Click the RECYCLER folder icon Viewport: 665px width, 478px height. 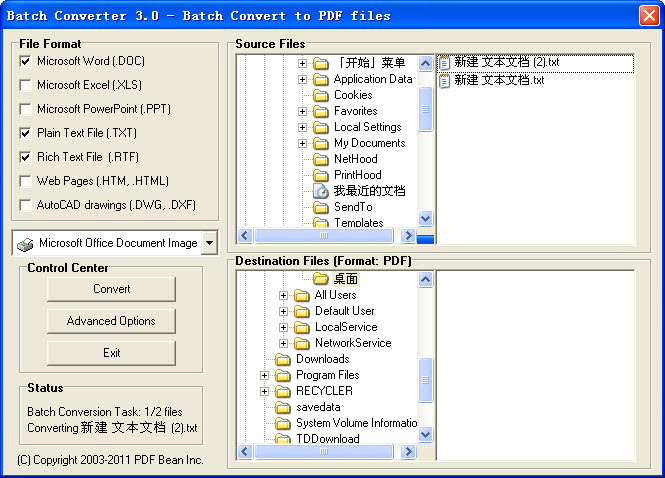283,391
